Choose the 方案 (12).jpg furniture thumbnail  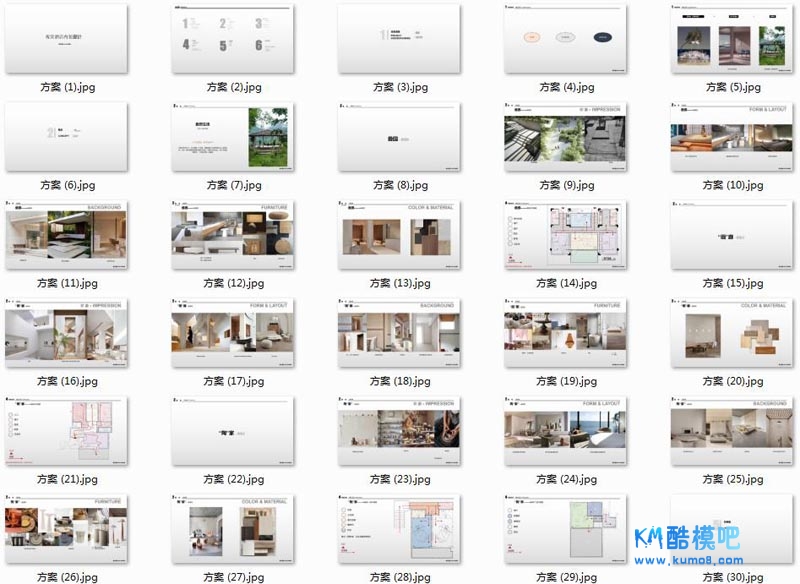point(233,234)
